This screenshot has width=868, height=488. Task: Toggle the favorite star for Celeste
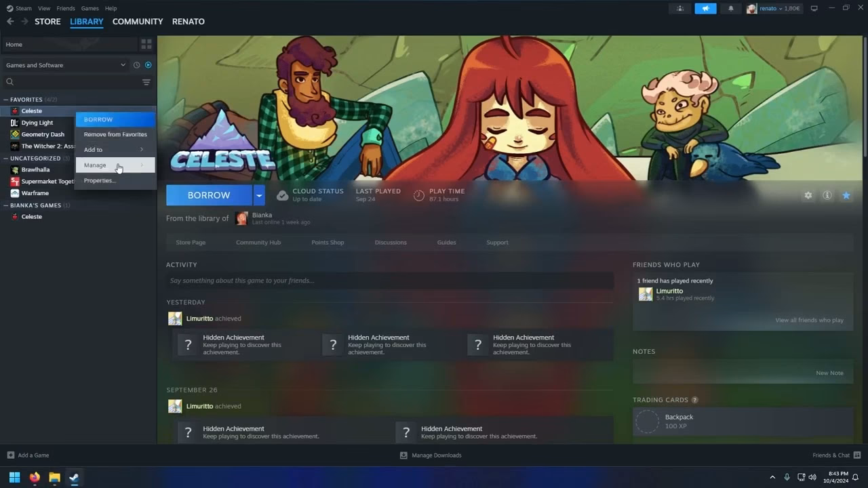(846, 195)
